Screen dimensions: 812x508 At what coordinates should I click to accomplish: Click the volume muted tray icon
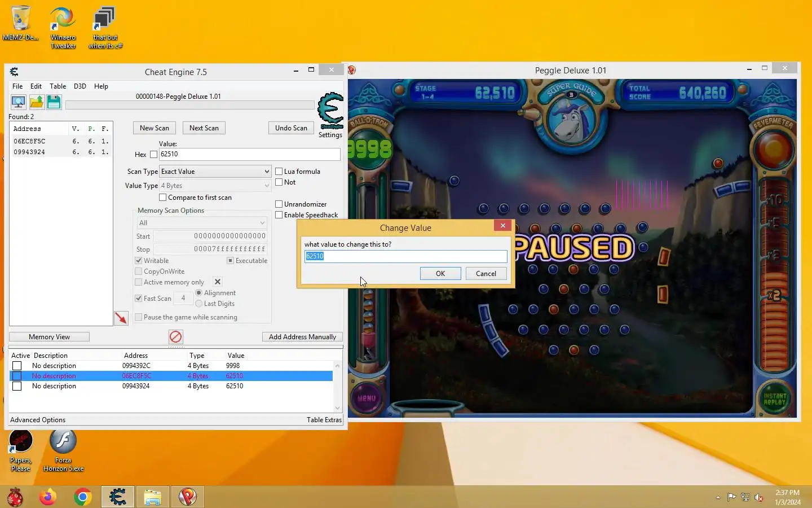759,497
